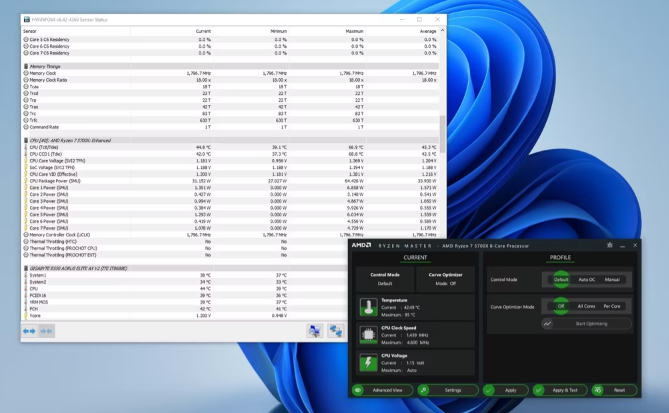The width and height of the screenshot is (669, 413).
Task: Set Curve Optimizer Mode to Per Core
Action: [612, 306]
